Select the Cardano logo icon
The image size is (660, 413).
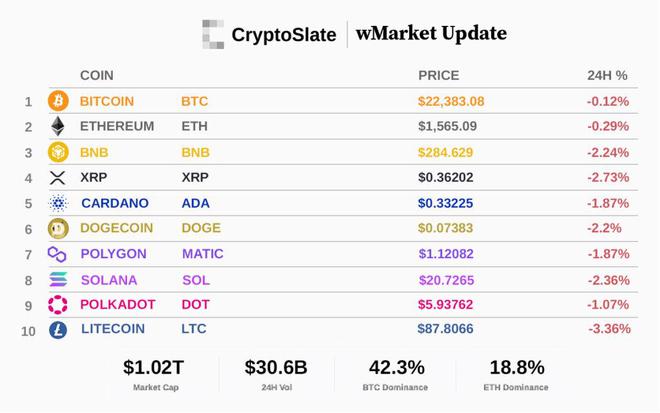coord(58,203)
